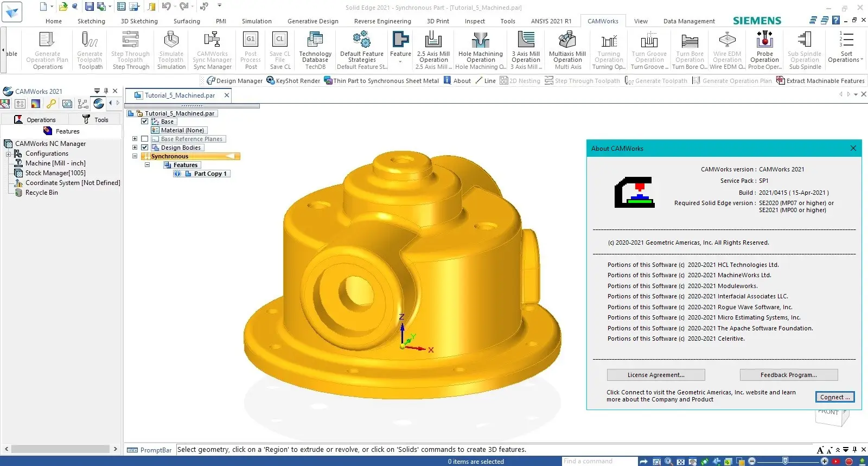
Task: Open the Feature dropdown in ribbon
Action: (400, 61)
